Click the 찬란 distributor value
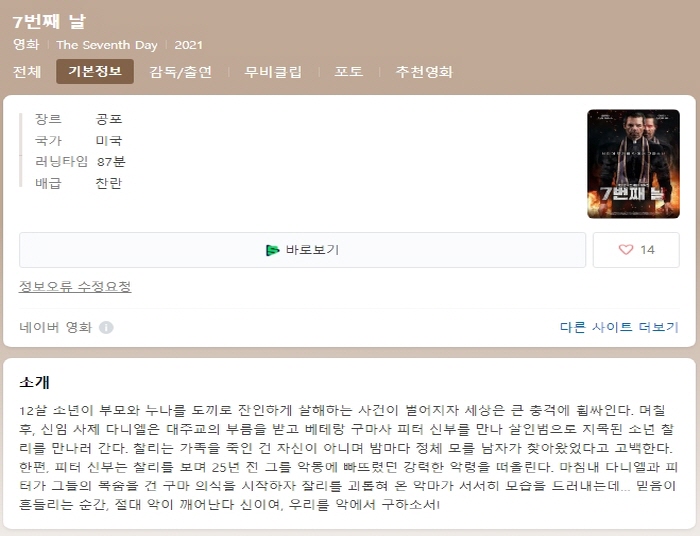This screenshot has height=536, width=700. coord(108,183)
